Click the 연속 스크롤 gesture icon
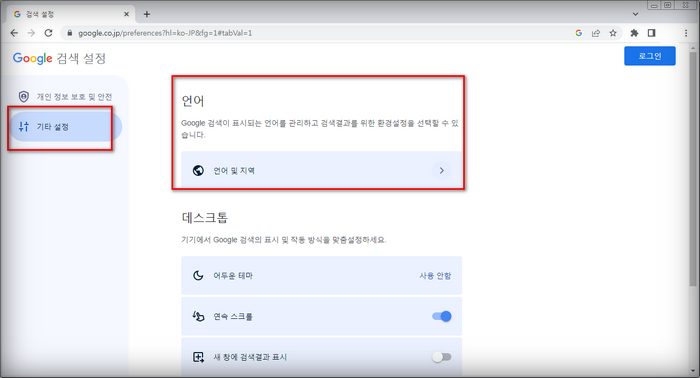This screenshot has height=378, width=700. click(198, 316)
